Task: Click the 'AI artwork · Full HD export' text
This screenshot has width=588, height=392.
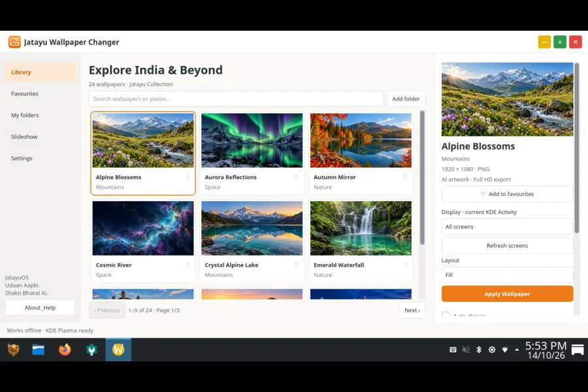Action: pyautogui.click(x=476, y=179)
